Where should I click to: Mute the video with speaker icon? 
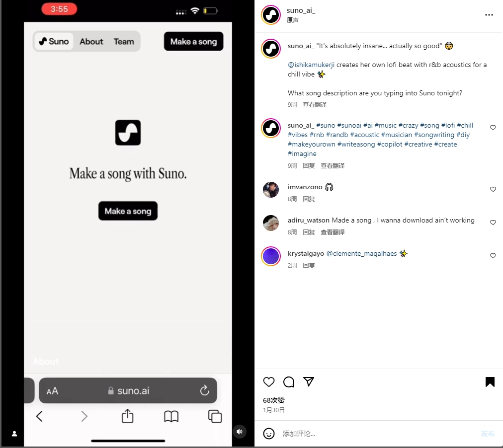[240, 431]
